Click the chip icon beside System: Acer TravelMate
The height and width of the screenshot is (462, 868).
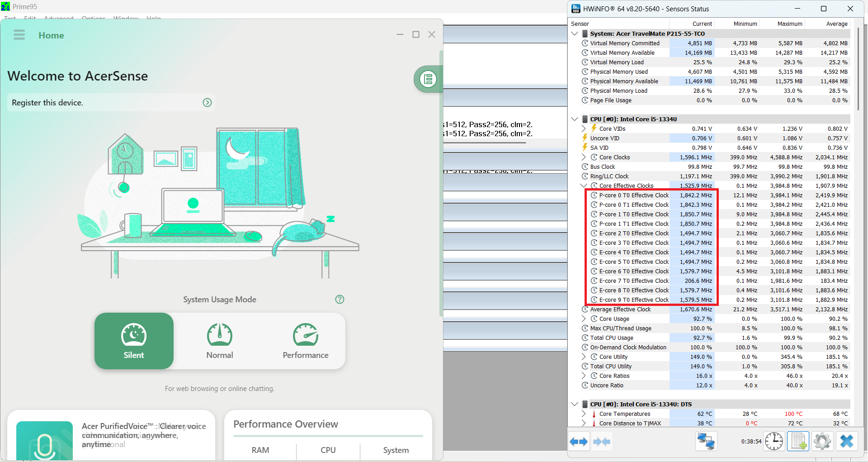click(585, 33)
